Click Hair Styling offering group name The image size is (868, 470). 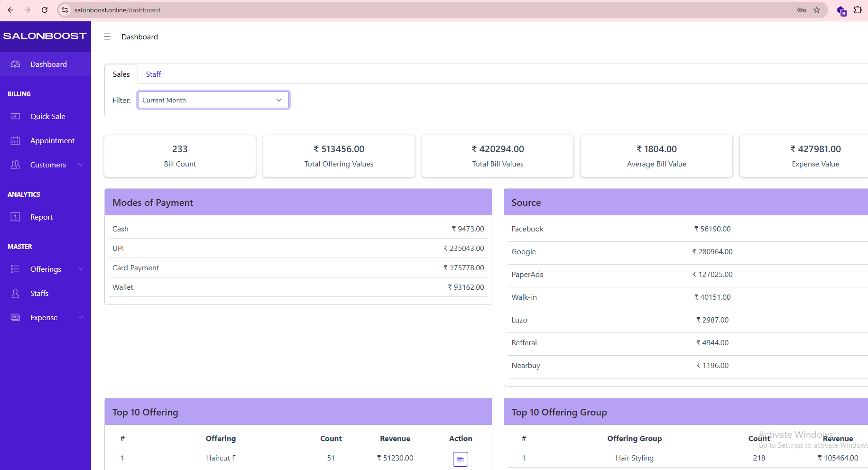point(634,458)
